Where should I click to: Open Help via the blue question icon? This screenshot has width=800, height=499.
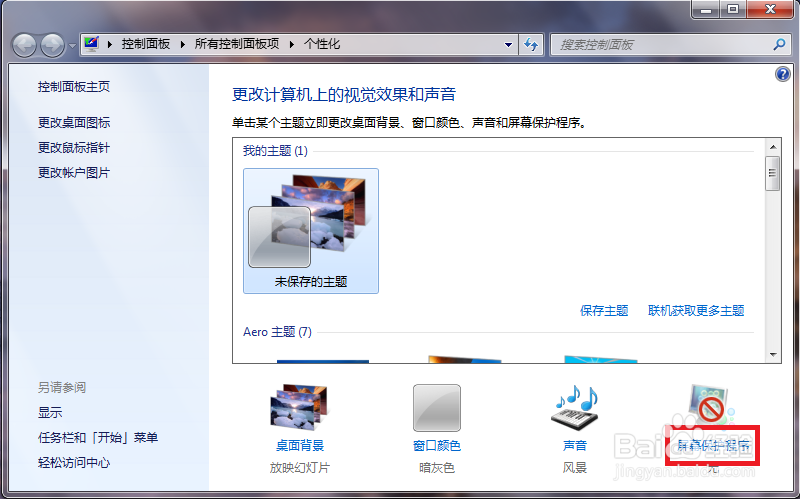click(x=783, y=74)
